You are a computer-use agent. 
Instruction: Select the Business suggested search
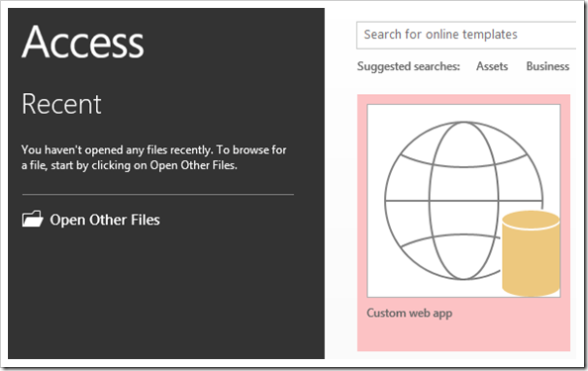(547, 66)
